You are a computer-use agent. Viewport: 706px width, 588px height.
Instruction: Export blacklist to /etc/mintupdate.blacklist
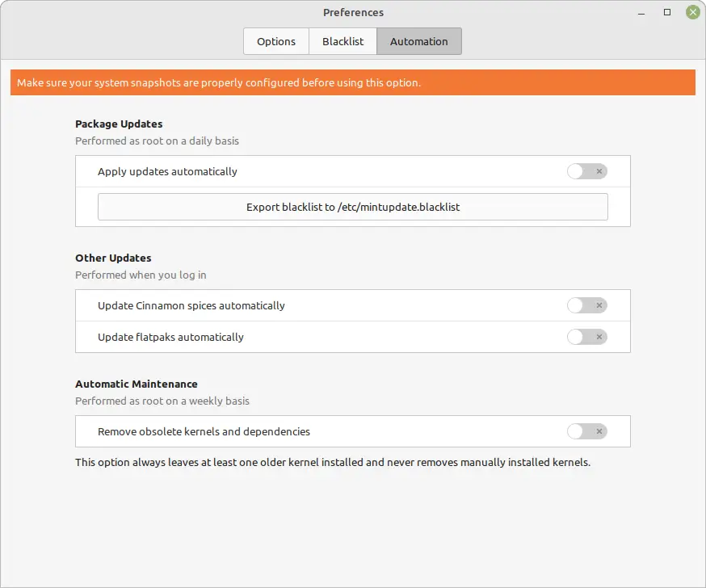(352, 207)
